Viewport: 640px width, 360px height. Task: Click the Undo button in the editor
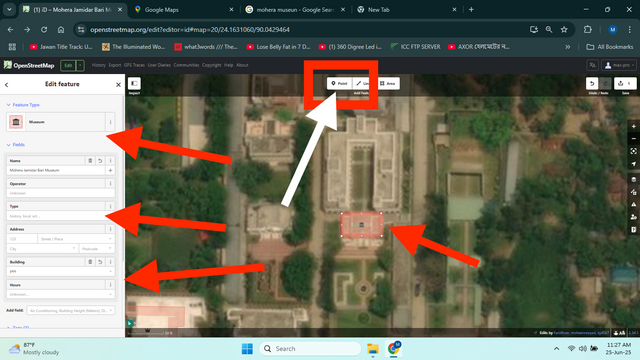[592, 83]
